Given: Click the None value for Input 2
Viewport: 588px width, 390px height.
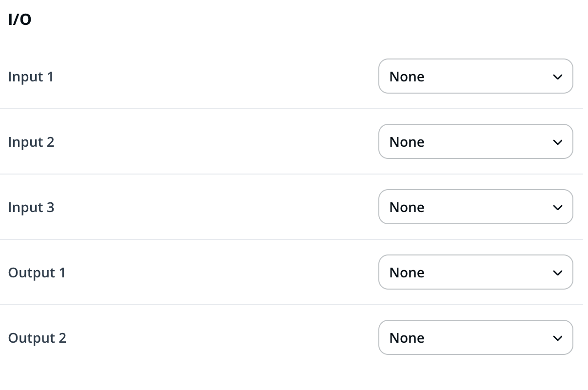Looking at the screenshot, I should click(407, 142).
